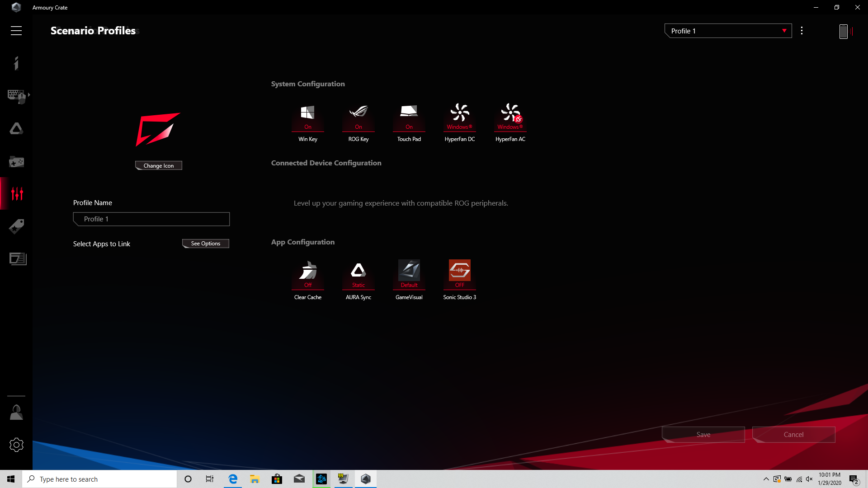Change the AURA Sync lighting effect
The width and height of the screenshot is (868, 488).
pos(359,280)
